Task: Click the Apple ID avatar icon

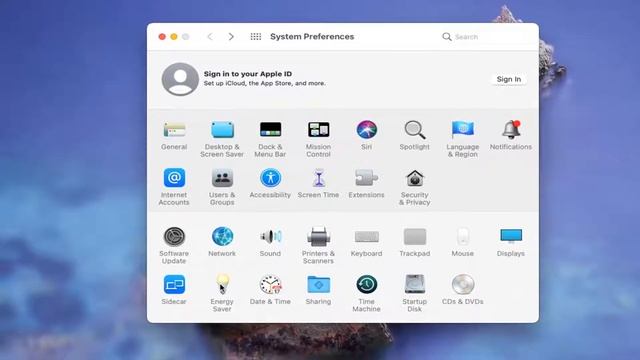Action: point(180,79)
